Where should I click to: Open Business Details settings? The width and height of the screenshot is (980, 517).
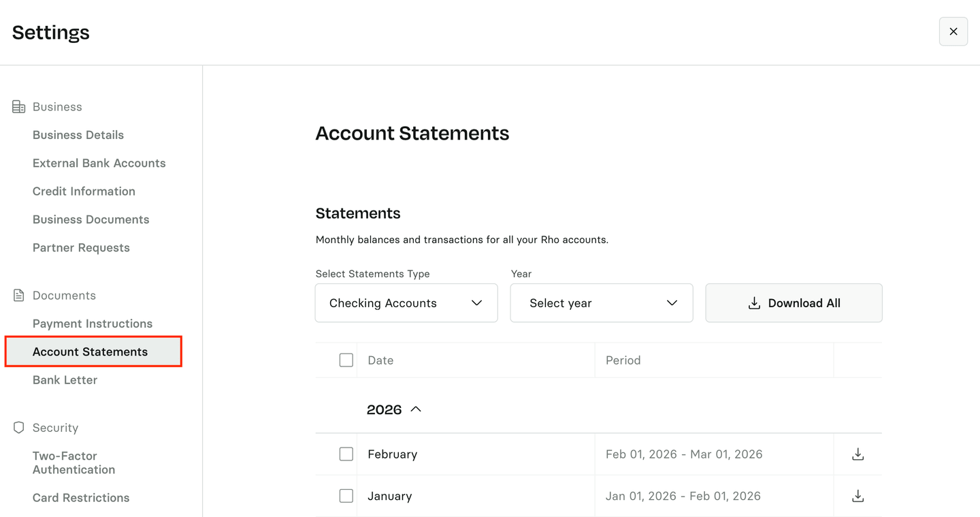pos(78,135)
